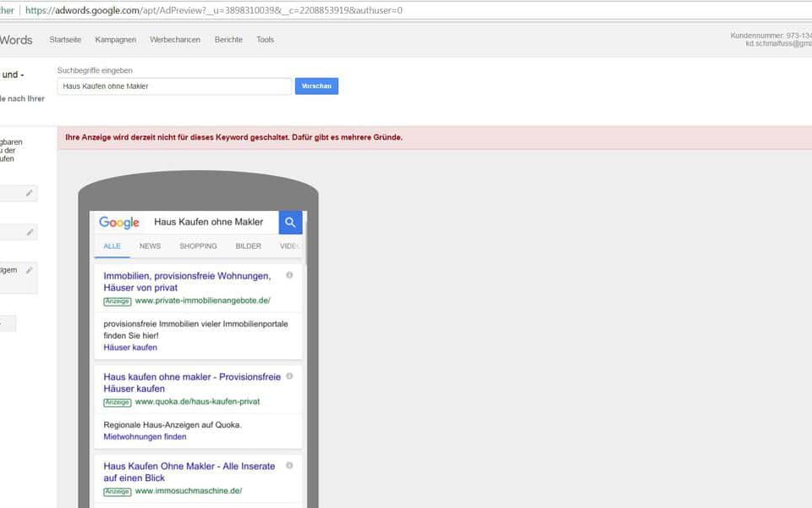Open www.private-immobilienangebote.de URL

202,301
